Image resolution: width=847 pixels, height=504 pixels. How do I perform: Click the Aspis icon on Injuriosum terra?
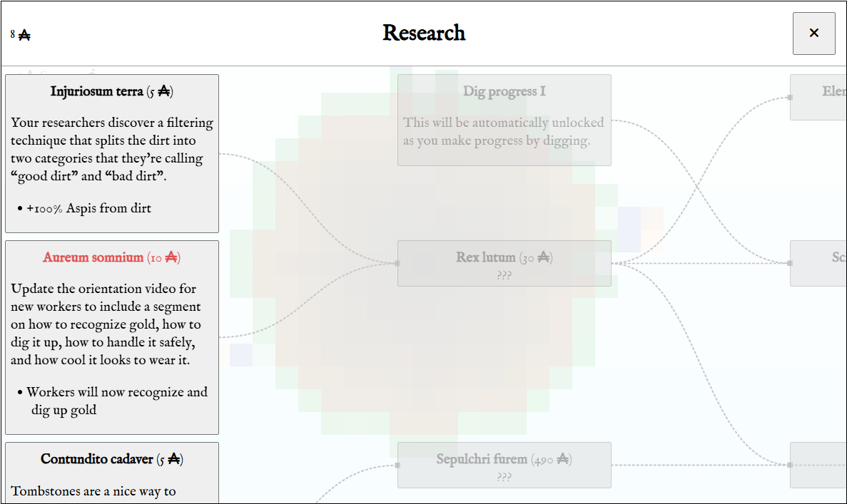(x=163, y=92)
